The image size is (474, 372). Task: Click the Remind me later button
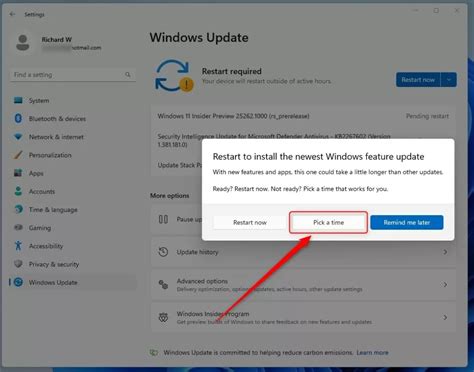[x=407, y=222]
